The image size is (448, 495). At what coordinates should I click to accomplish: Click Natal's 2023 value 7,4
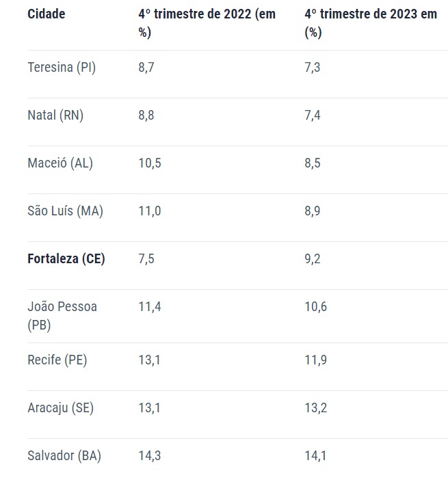click(x=313, y=116)
